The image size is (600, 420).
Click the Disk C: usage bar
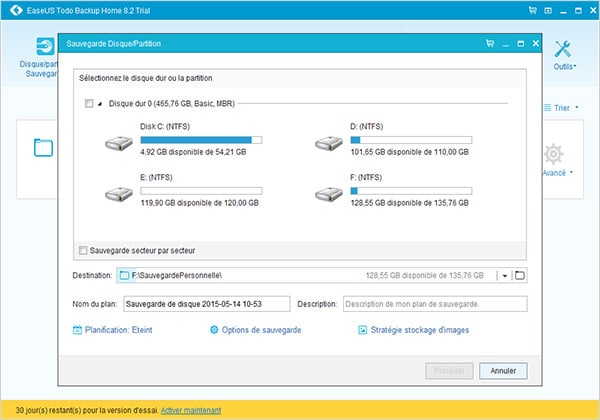tap(201, 140)
